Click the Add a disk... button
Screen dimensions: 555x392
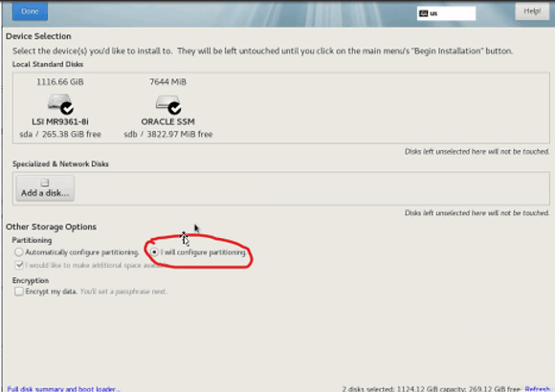tap(45, 188)
